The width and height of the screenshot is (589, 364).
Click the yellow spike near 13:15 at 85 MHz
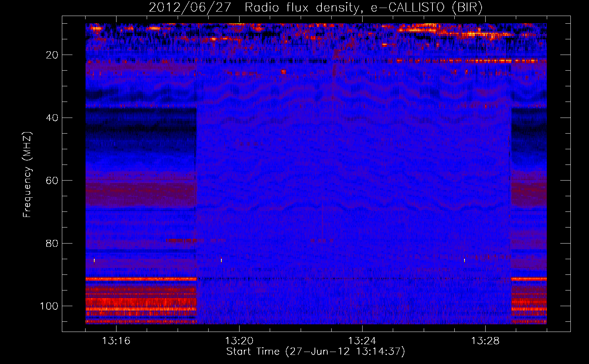point(94,260)
